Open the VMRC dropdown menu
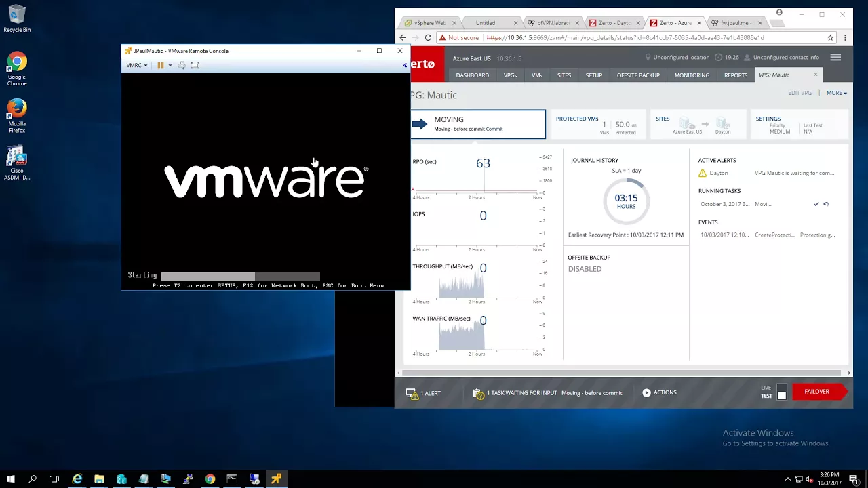The height and width of the screenshot is (488, 868). coord(136,66)
